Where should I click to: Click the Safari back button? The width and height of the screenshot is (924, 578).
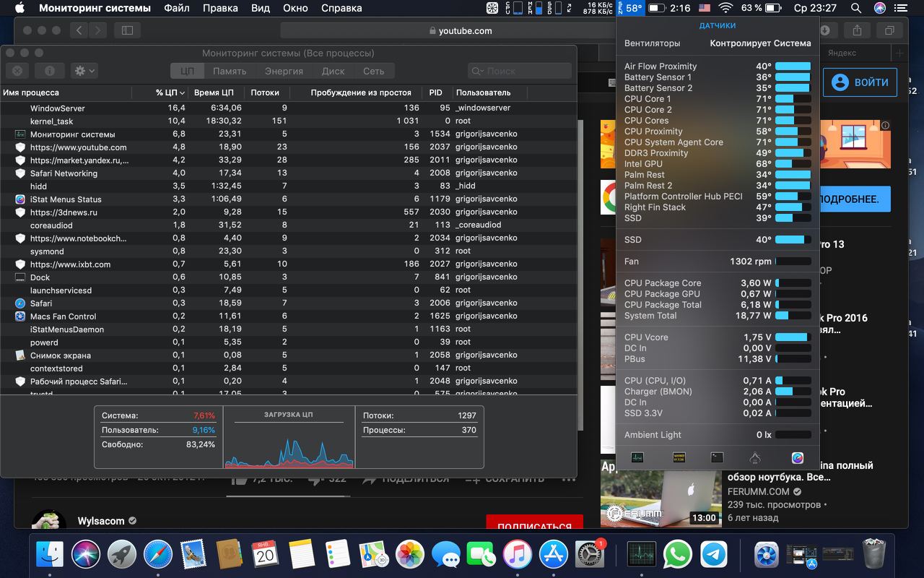tap(79, 30)
